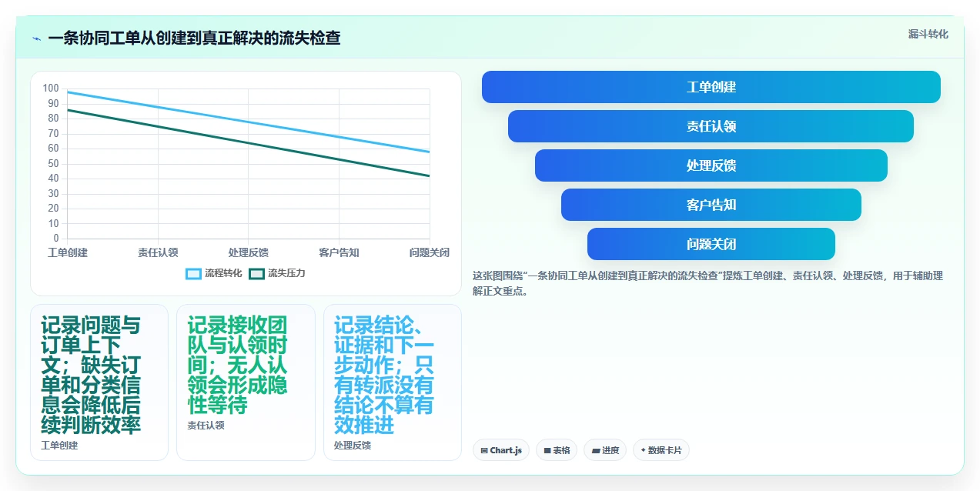Click the 处理反馈 caption under third card
The width and height of the screenshot is (980, 491).
coord(353,445)
